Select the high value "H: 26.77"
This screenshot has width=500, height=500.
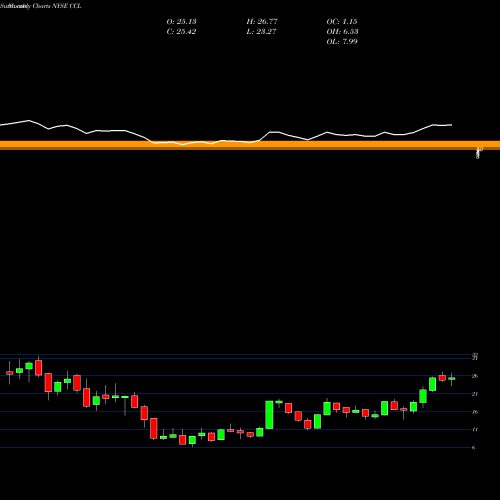point(262,21)
